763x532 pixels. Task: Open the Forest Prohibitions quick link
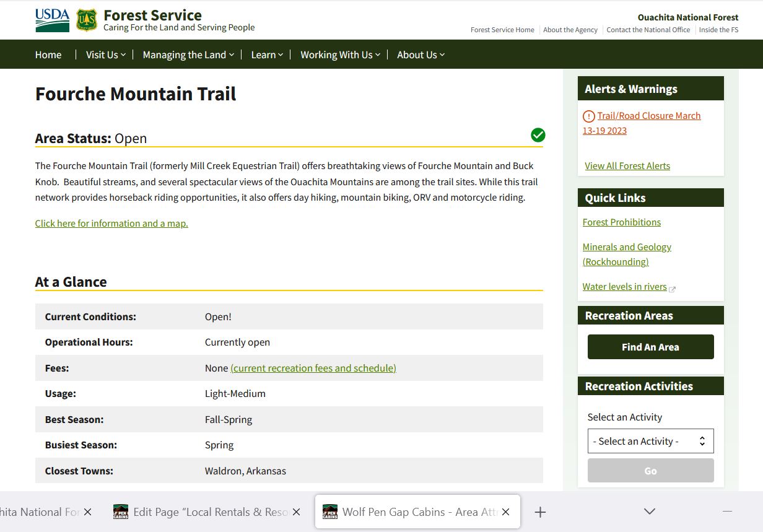click(x=621, y=222)
